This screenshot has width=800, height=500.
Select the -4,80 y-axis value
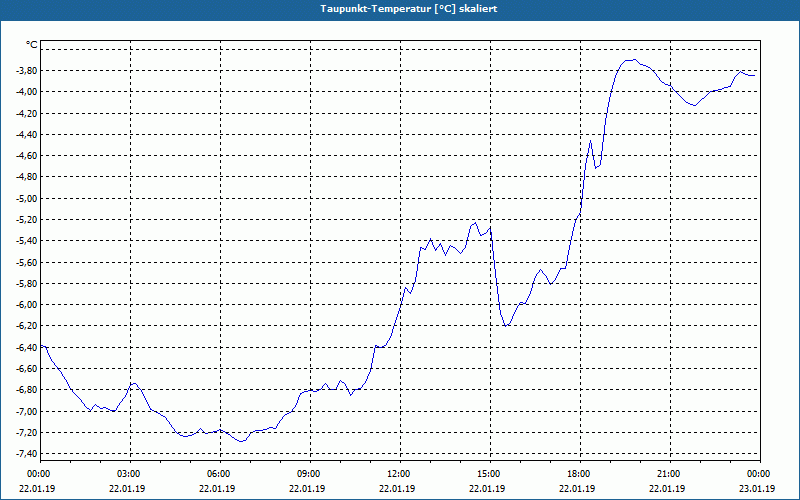click(27, 177)
